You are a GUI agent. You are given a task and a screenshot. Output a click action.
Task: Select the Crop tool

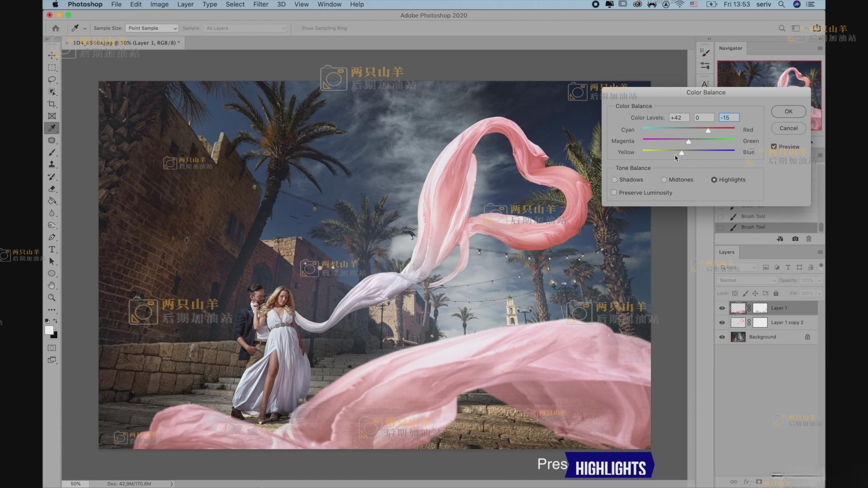pos(52,104)
